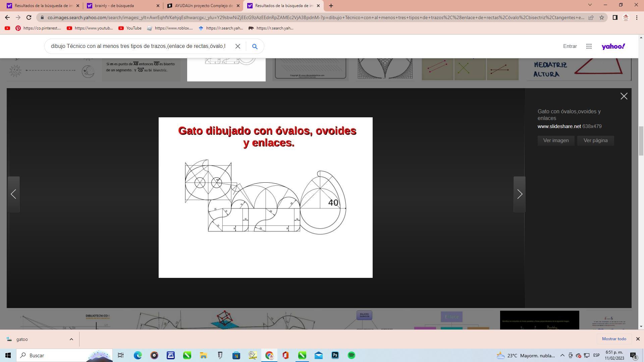Image resolution: width=644 pixels, height=362 pixels.
Task: Open Microsoft Store from the taskbar
Action: click(x=236, y=355)
